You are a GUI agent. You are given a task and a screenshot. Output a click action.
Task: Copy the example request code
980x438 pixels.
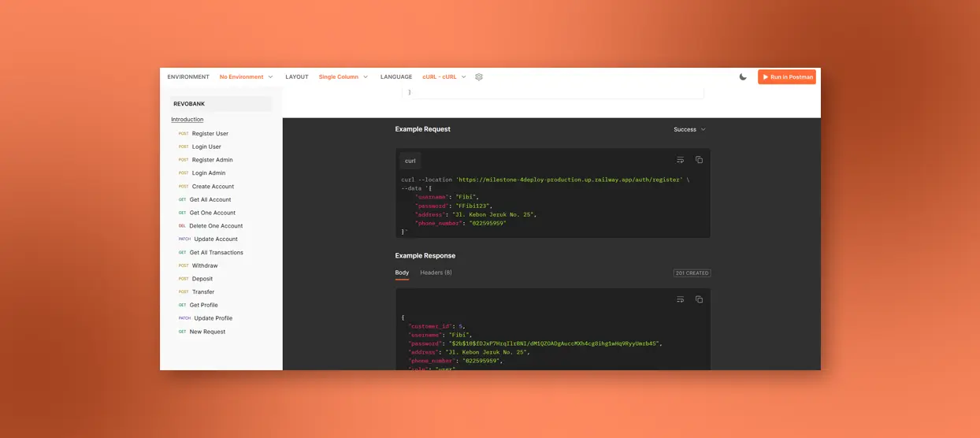(x=699, y=160)
